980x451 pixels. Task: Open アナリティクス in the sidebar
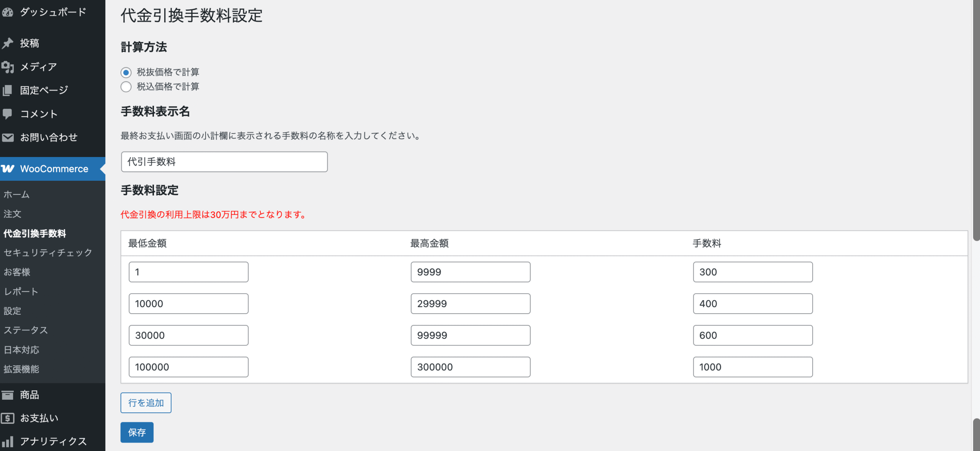click(x=53, y=441)
